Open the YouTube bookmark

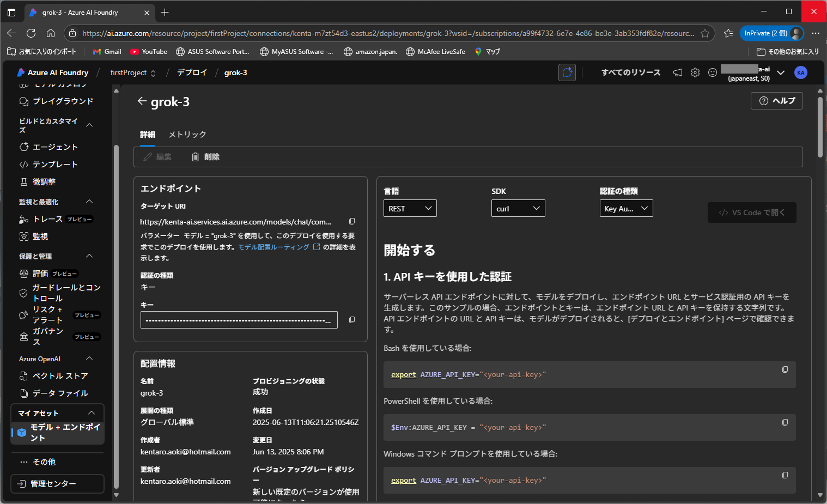[149, 52]
